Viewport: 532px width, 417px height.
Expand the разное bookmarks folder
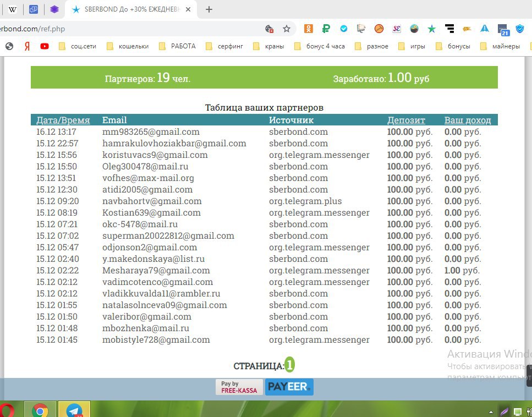point(371,46)
